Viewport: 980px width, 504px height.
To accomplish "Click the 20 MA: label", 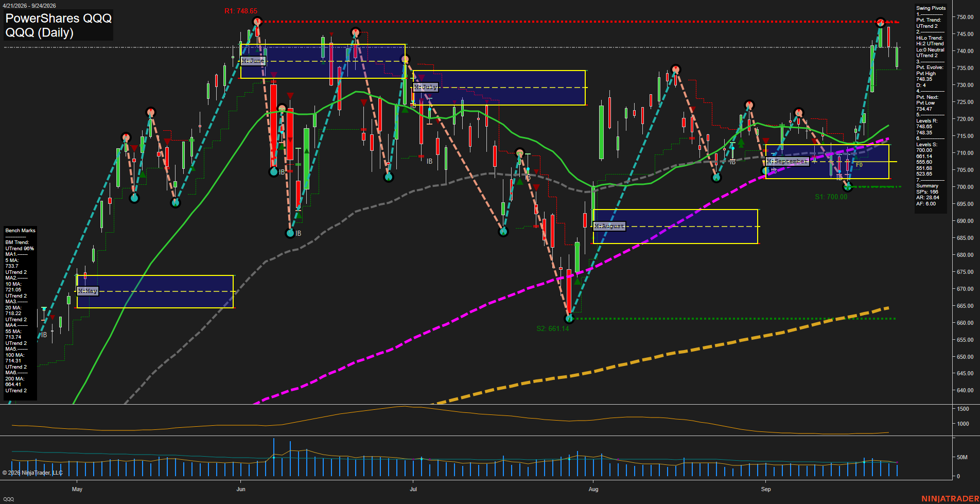I will pyautogui.click(x=13, y=308).
